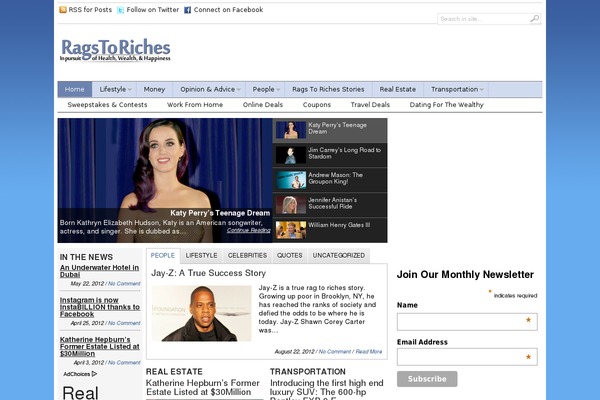Image resolution: width=600 pixels, height=400 pixels.
Task: Open Jay-Z: A True Success Story title
Action: point(209,273)
